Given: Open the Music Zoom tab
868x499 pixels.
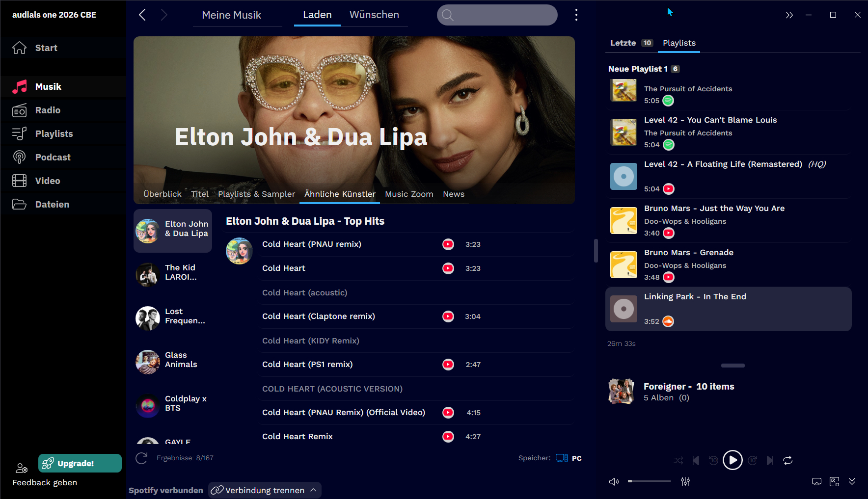Looking at the screenshot, I should tap(409, 194).
